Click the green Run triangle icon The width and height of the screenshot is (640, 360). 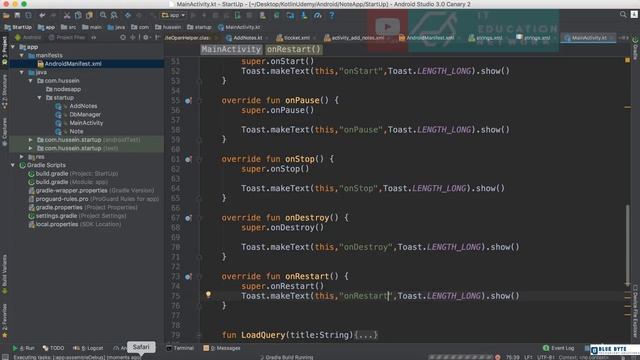coord(15,348)
